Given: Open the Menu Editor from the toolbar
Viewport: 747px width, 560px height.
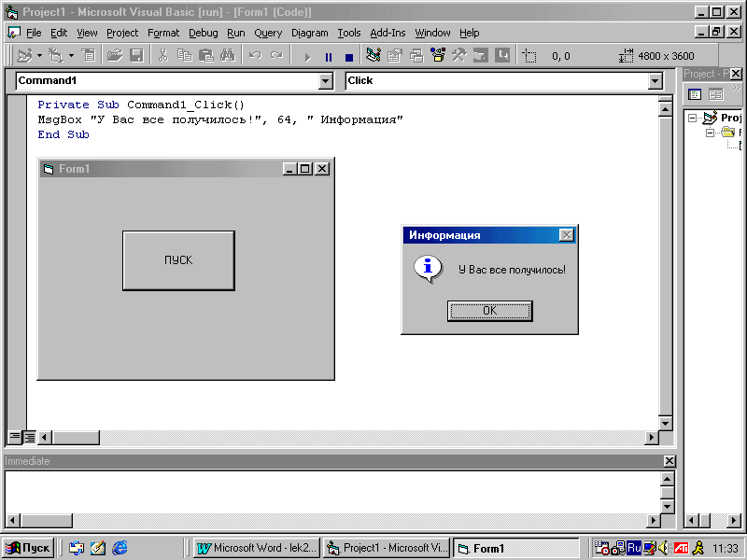Looking at the screenshot, I should (x=89, y=56).
